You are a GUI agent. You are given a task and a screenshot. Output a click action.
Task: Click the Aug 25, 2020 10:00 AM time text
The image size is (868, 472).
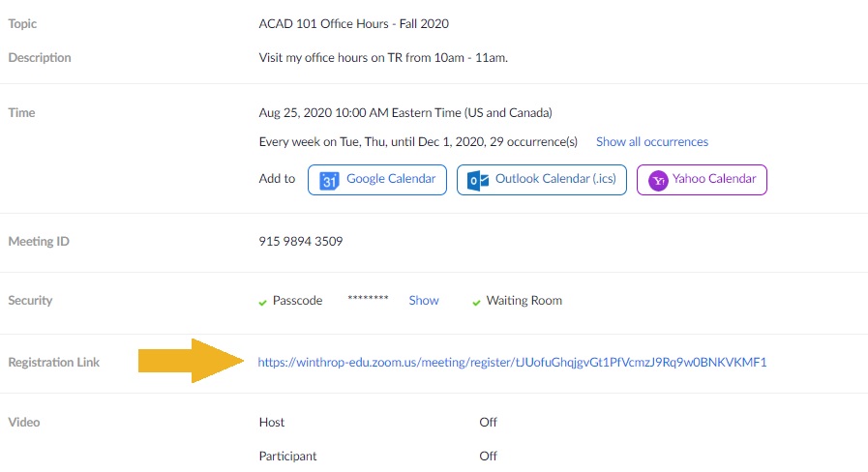coord(405,113)
